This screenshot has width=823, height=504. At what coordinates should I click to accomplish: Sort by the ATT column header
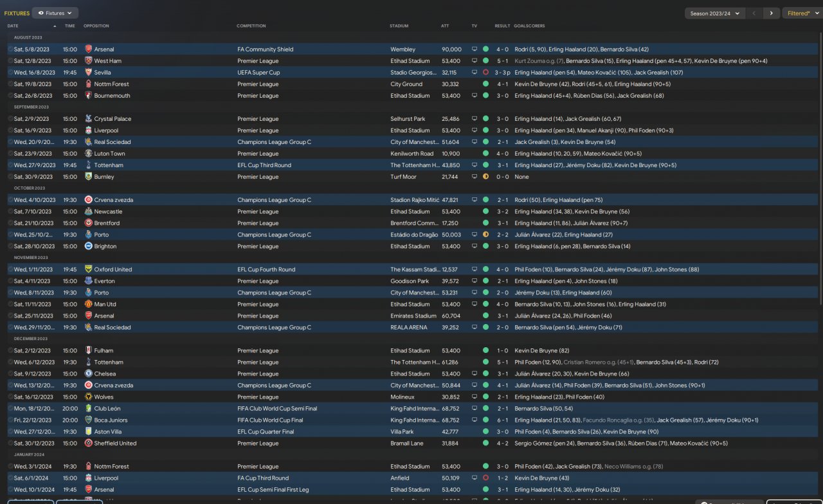445,26
